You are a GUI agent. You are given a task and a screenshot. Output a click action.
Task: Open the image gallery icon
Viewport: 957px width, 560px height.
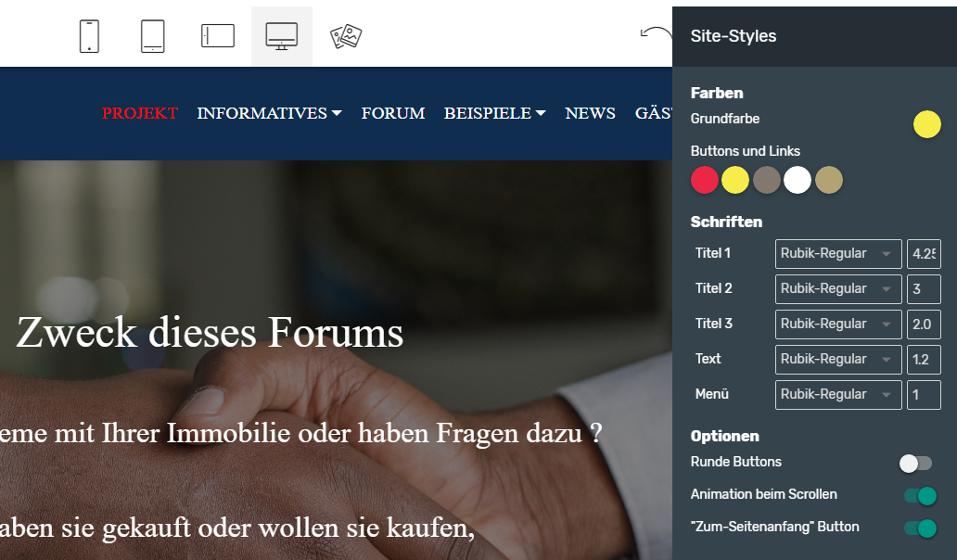pos(346,36)
